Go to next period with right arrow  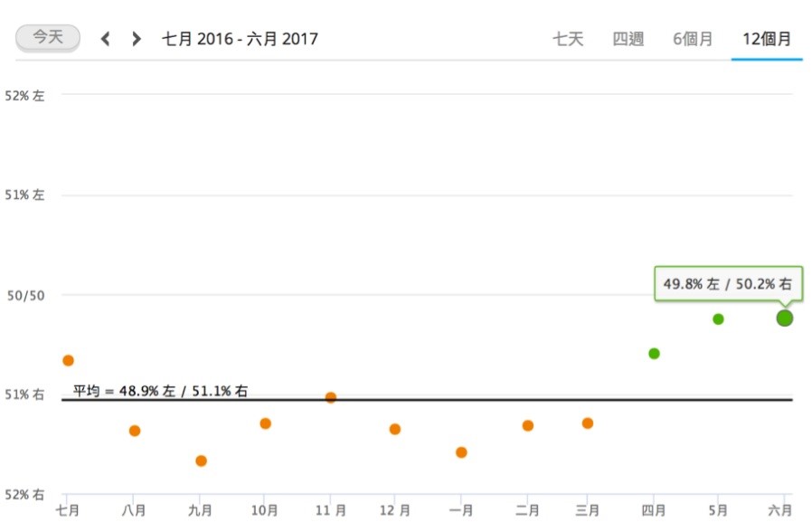pyautogui.click(x=137, y=39)
